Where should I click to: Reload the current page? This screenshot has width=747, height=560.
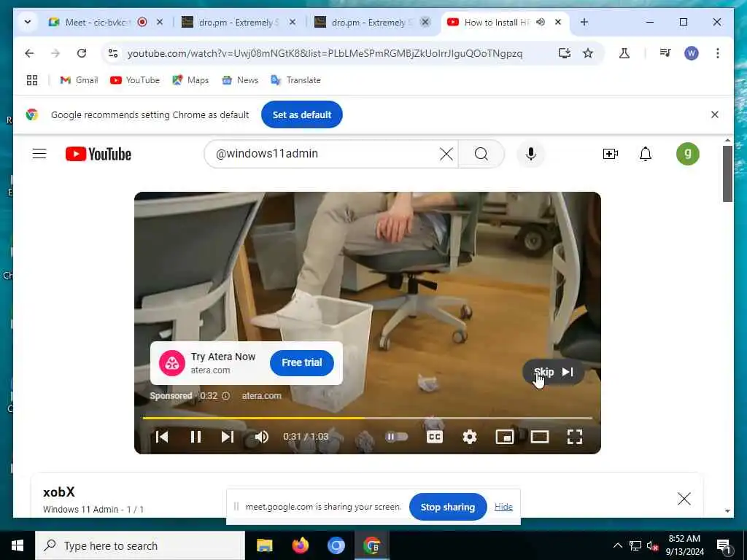point(82,53)
